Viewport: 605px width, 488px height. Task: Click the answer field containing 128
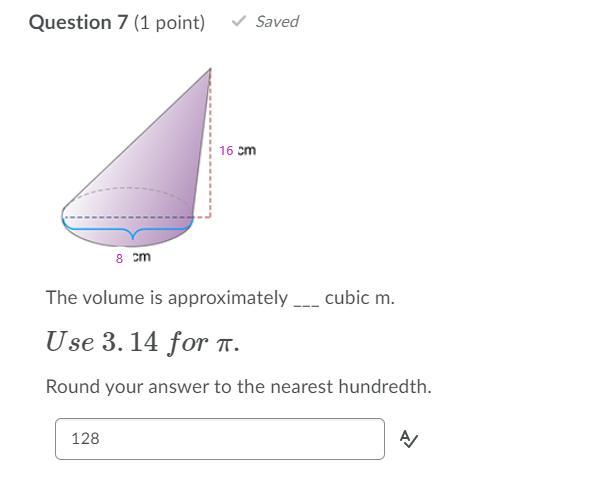(x=220, y=439)
